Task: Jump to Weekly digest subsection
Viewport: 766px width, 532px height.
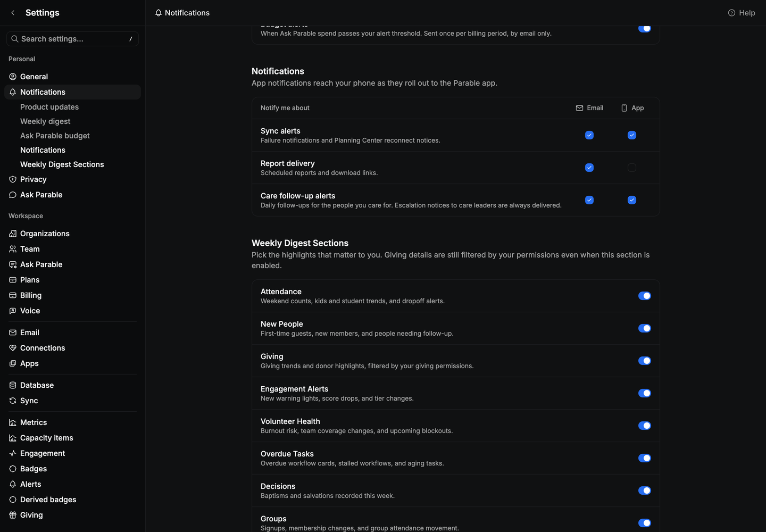Action: click(45, 121)
